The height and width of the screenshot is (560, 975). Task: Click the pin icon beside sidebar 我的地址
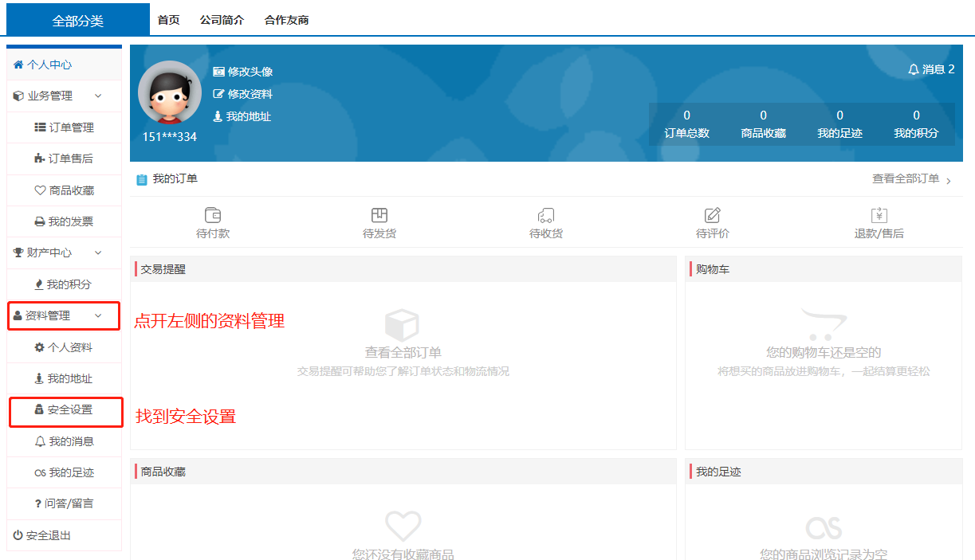pyautogui.click(x=39, y=378)
